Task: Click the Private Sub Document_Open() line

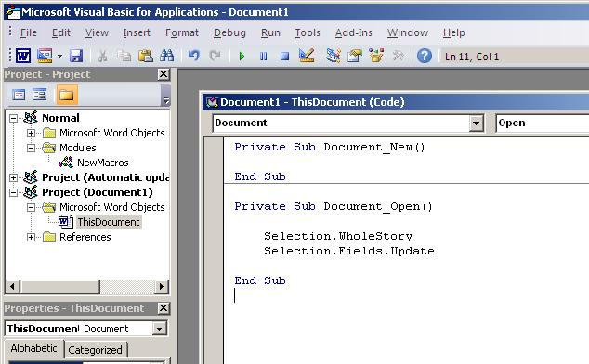Action: tap(334, 206)
